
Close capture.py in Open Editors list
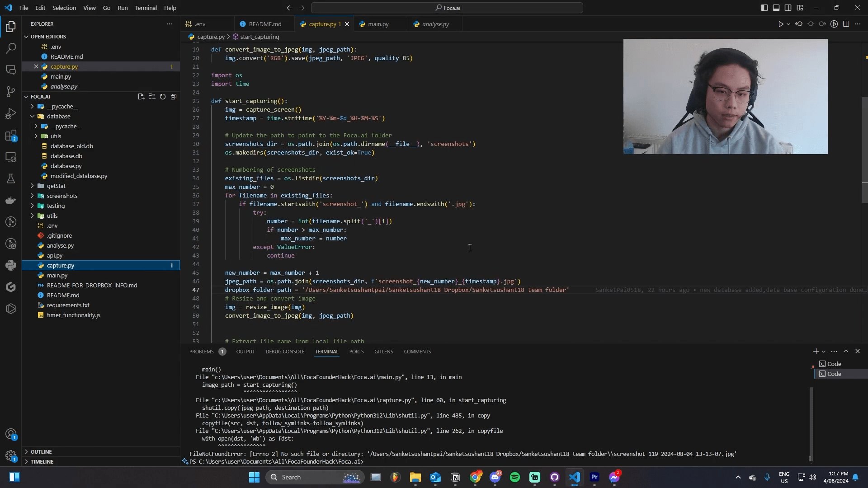pos(36,66)
